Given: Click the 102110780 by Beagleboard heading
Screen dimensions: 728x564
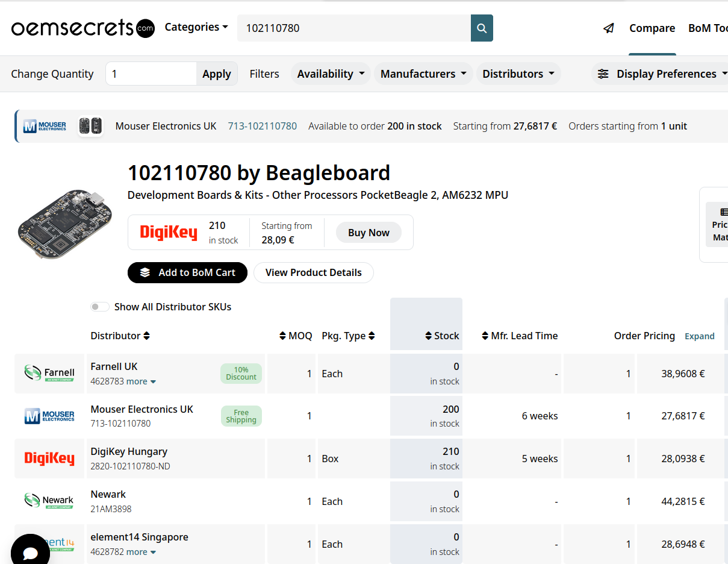Looking at the screenshot, I should tap(259, 173).
